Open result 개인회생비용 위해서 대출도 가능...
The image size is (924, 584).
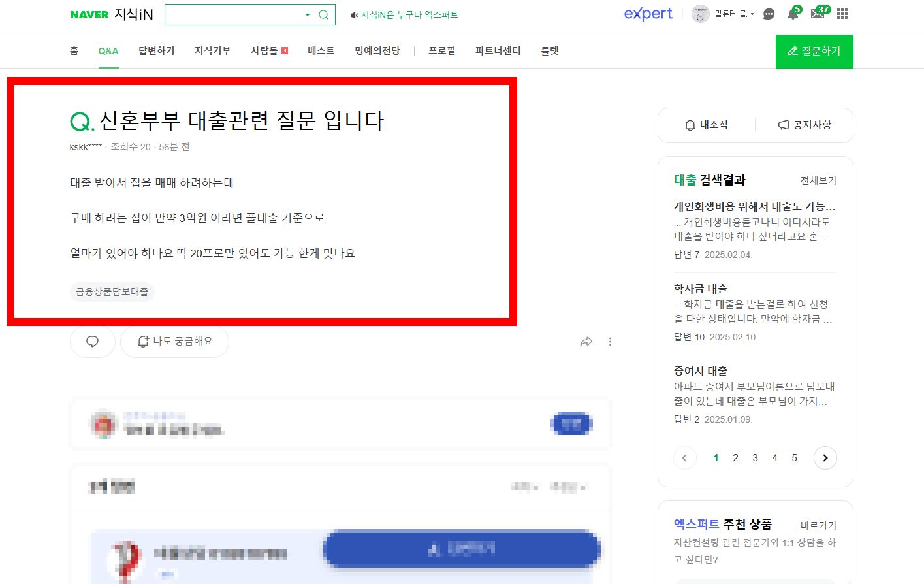(x=755, y=206)
